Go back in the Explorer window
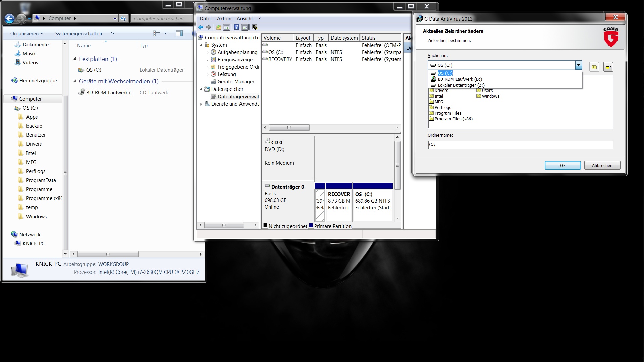The height and width of the screenshot is (362, 644). pyautogui.click(x=9, y=19)
